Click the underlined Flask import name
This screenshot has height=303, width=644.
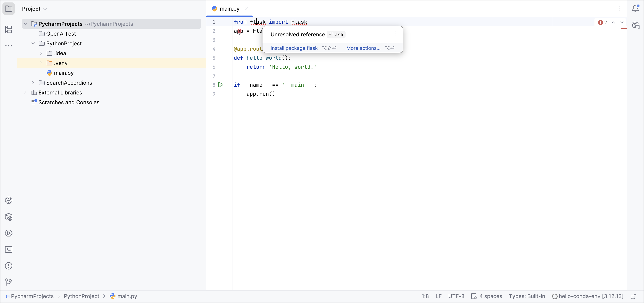pyautogui.click(x=299, y=22)
